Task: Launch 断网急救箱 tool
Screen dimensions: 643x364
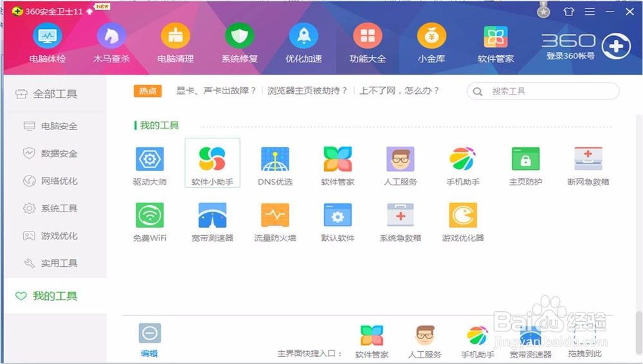Action: click(588, 166)
